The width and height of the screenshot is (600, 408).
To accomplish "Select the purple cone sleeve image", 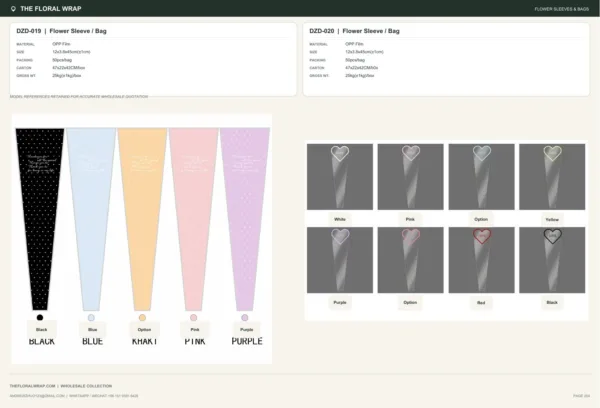I will 245,219.
